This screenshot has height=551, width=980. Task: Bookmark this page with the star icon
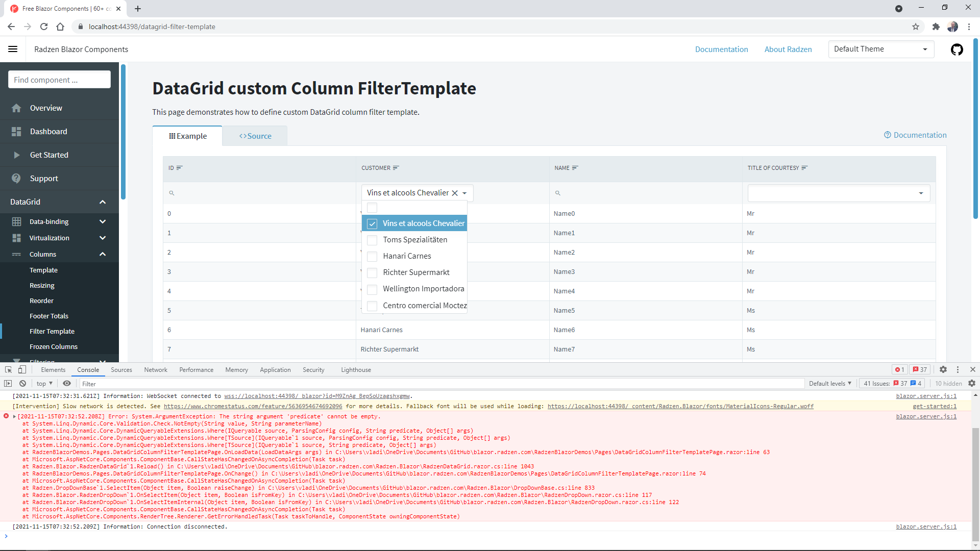(916, 27)
